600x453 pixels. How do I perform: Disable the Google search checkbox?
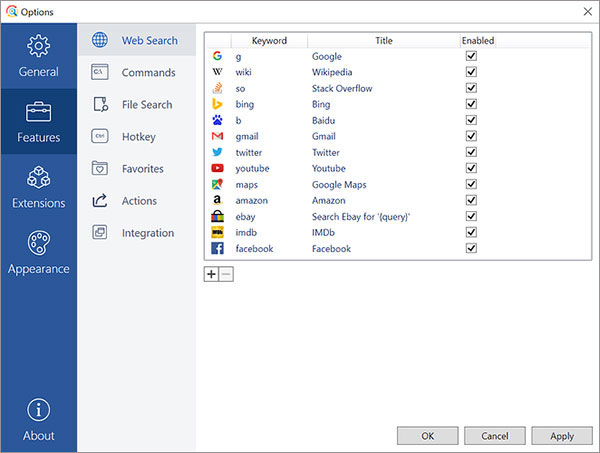point(471,57)
